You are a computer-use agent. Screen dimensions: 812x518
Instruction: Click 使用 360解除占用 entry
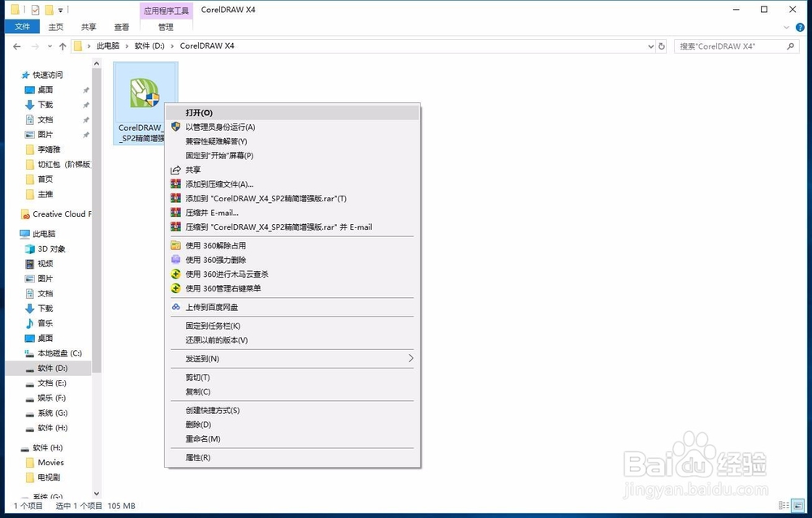[292, 245]
